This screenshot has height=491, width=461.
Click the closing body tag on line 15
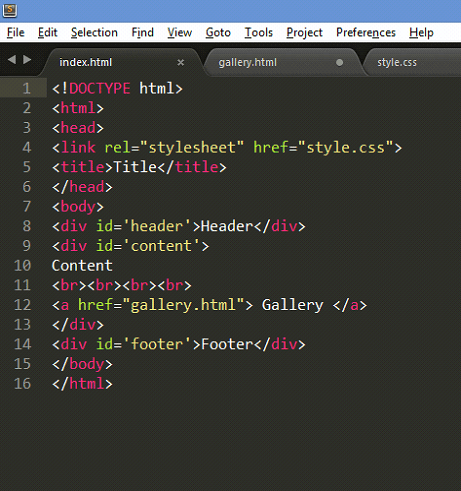coord(82,364)
